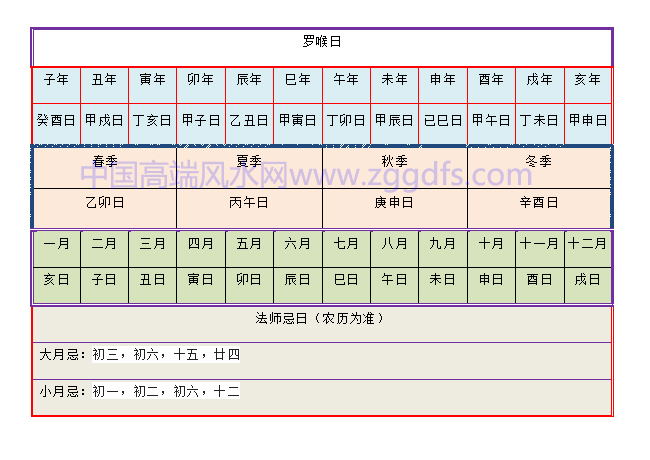The width and height of the screenshot is (650, 460).
Task: Click the 一月 month cell
Action: pyautogui.click(x=57, y=249)
